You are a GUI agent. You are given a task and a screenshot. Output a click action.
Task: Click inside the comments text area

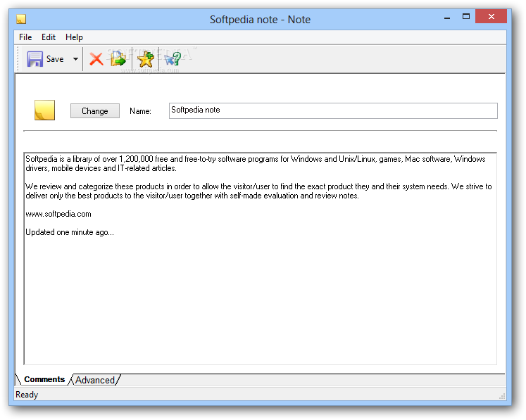261,259
